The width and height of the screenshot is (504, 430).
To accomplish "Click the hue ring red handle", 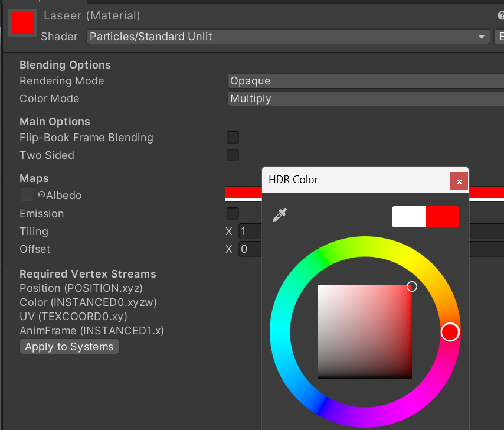I will (x=450, y=332).
